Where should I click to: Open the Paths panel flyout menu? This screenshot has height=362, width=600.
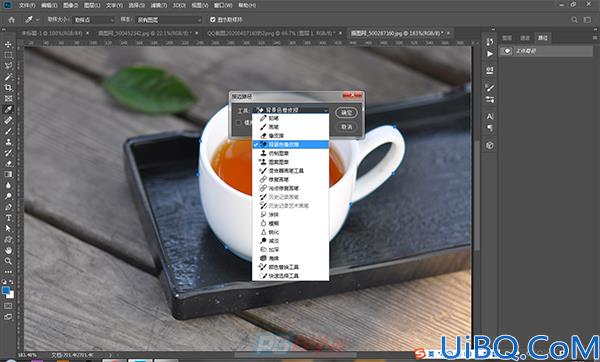click(x=595, y=38)
